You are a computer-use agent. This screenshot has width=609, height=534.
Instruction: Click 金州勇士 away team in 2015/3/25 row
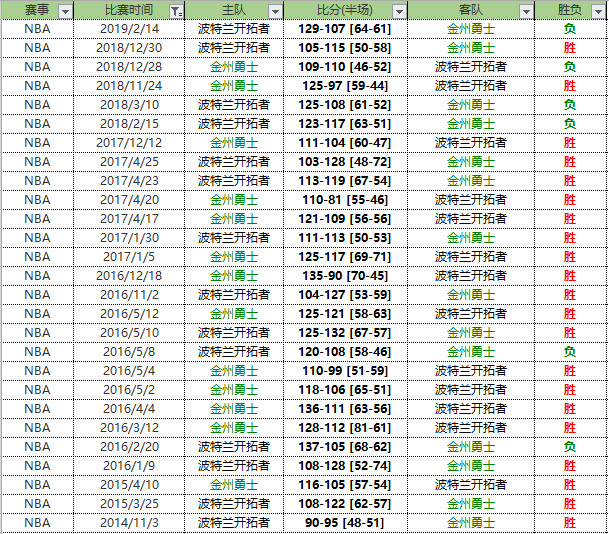click(x=471, y=504)
